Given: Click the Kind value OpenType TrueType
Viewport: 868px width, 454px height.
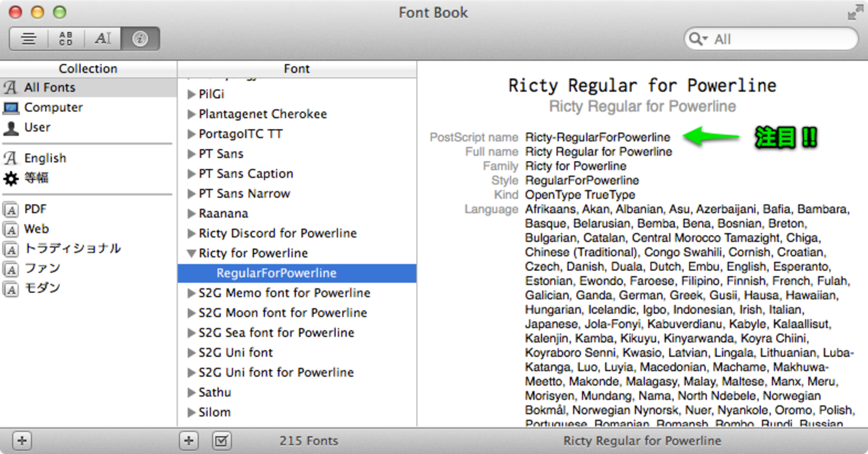Looking at the screenshot, I should tap(580, 195).
